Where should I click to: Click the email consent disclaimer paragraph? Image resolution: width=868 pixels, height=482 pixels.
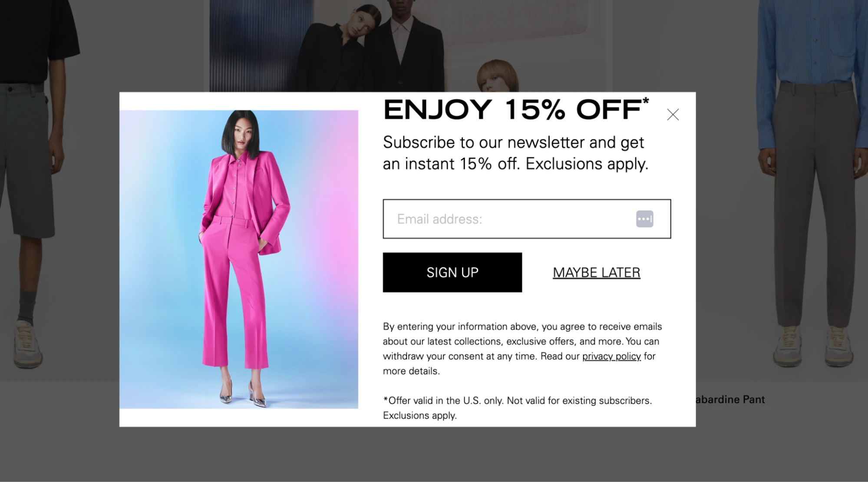(x=522, y=349)
